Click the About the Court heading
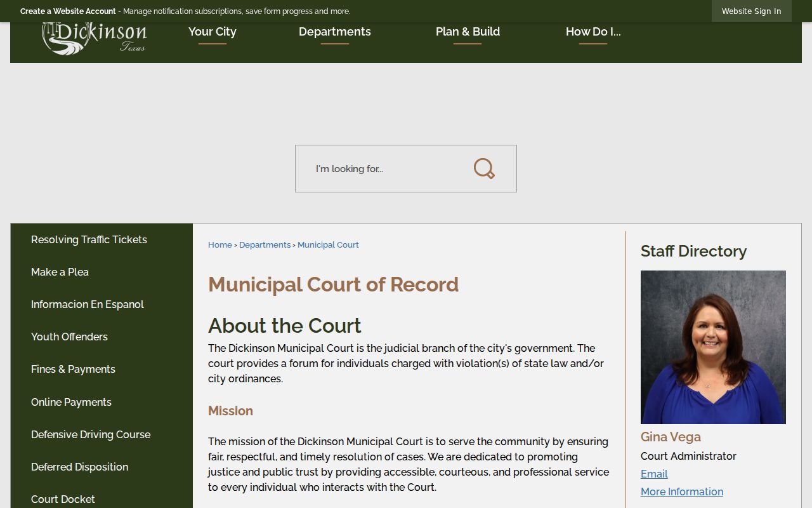This screenshot has width=812, height=508. pos(284,326)
